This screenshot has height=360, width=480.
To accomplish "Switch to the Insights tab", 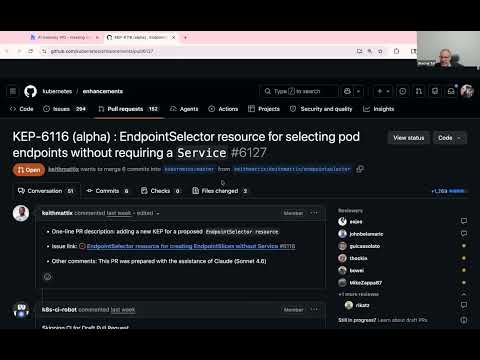I will (x=378, y=109).
